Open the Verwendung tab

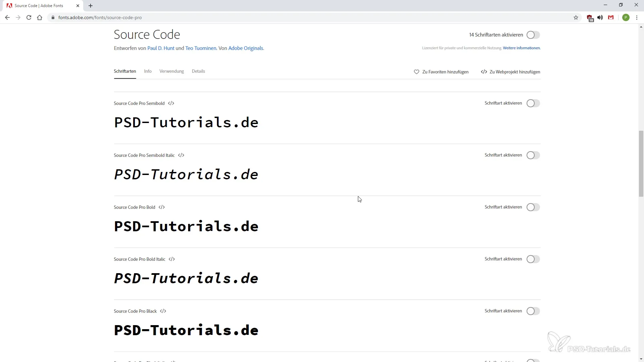pos(171,71)
